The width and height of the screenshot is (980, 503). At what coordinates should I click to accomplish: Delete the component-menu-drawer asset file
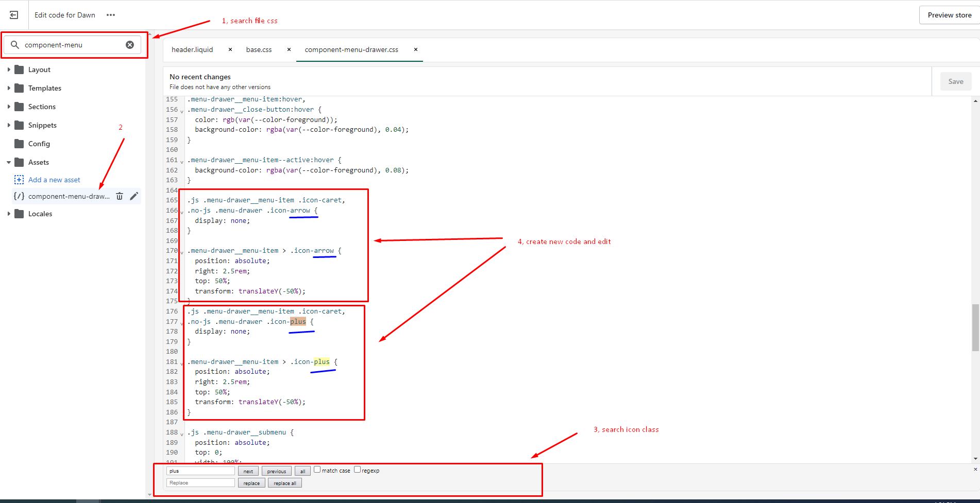coord(120,196)
